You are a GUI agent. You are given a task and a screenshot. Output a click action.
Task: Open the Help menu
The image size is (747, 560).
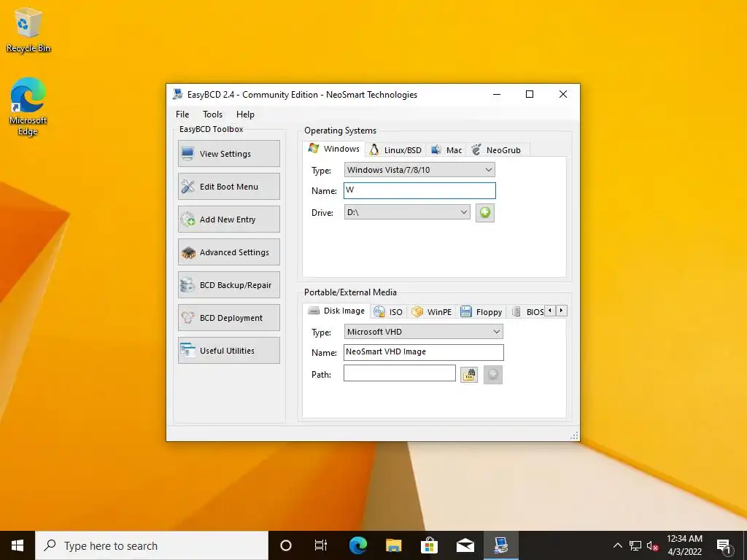[x=245, y=114]
